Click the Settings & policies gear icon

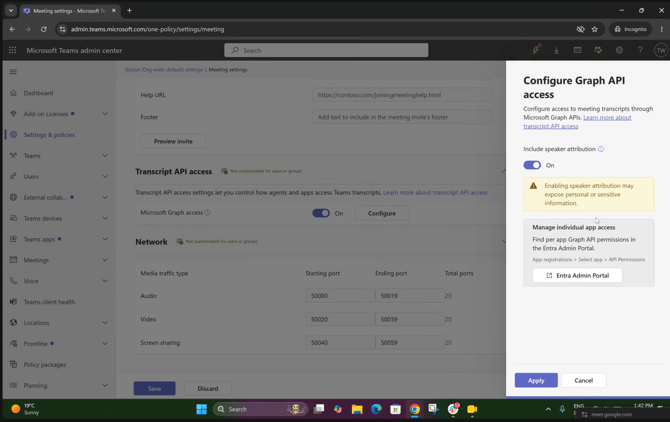click(13, 135)
